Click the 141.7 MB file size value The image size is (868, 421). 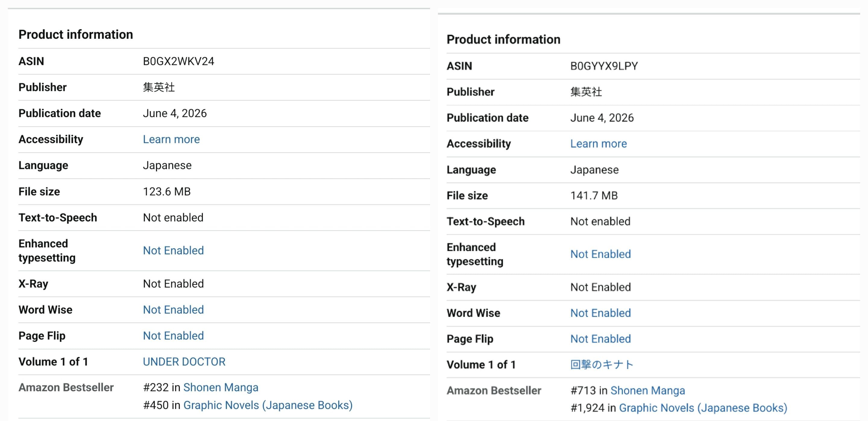pos(594,195)
